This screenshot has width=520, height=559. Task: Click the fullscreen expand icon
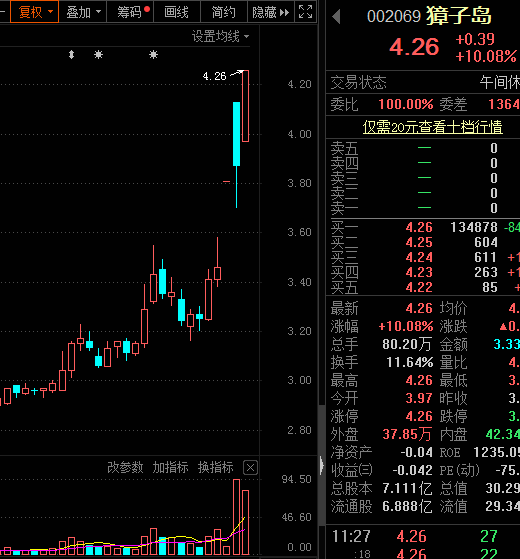tap(305, 12)
